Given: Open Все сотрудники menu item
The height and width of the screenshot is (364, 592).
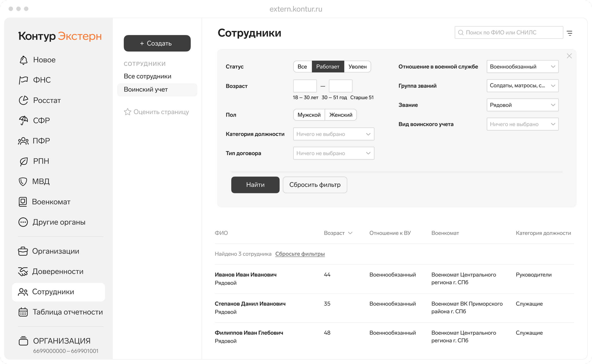Looking at the screenshot, I should [x=147, y=76].
